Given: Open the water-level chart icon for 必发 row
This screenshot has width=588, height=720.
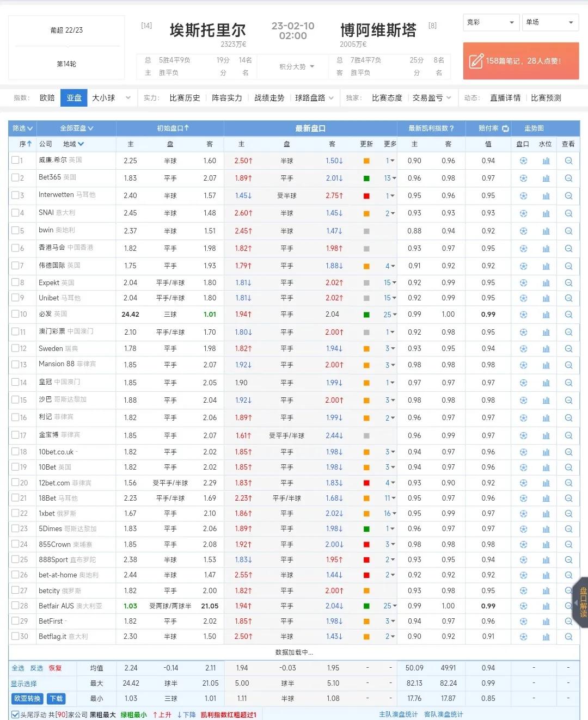Looking at the screenshot, I should pyautogui.click(x=546, y=314).
